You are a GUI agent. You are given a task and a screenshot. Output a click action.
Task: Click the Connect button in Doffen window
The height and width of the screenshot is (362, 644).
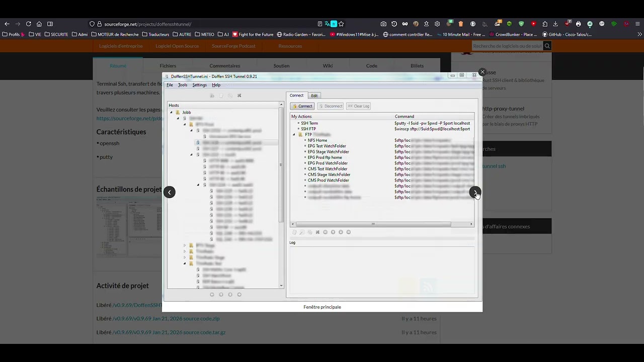[x=302, y=106]
